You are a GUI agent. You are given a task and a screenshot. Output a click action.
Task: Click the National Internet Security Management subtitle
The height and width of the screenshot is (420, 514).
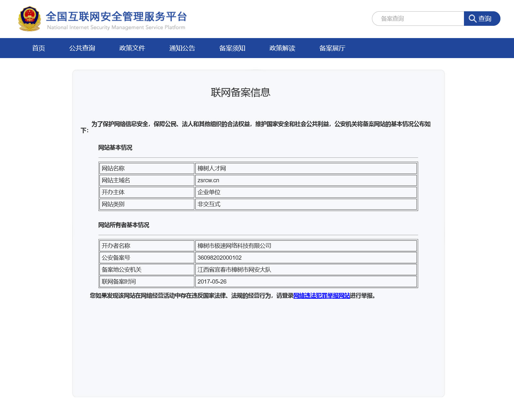[116, 27]
